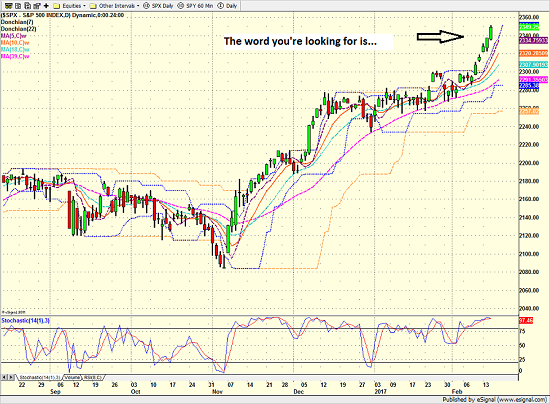Click the Published by eSignal link text

(x=495, y=400)
